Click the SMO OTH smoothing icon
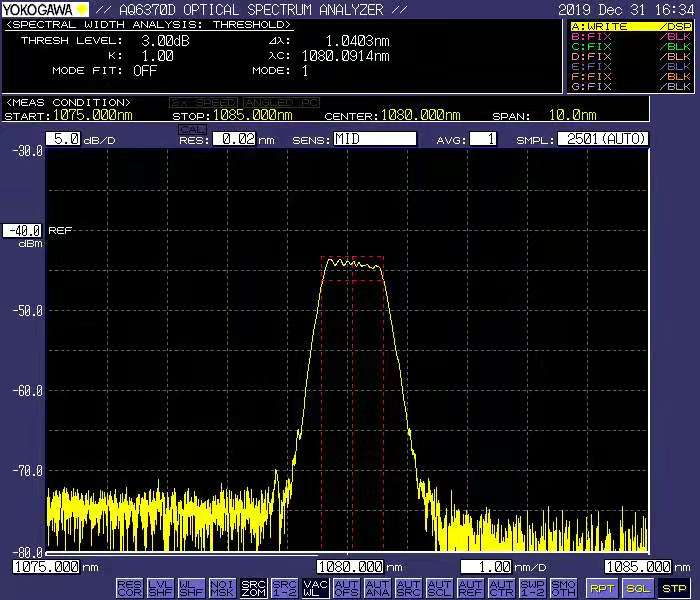 coord(563,588)
